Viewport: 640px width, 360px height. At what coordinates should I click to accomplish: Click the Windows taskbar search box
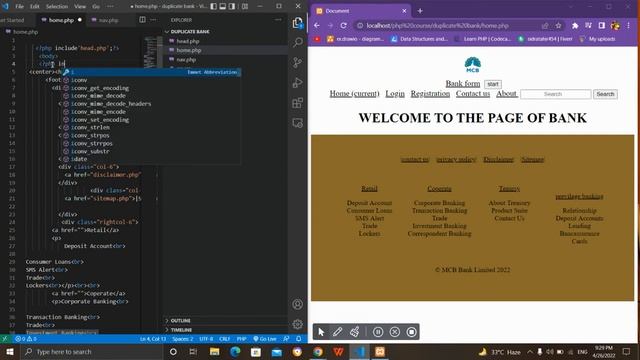[91, 351]
